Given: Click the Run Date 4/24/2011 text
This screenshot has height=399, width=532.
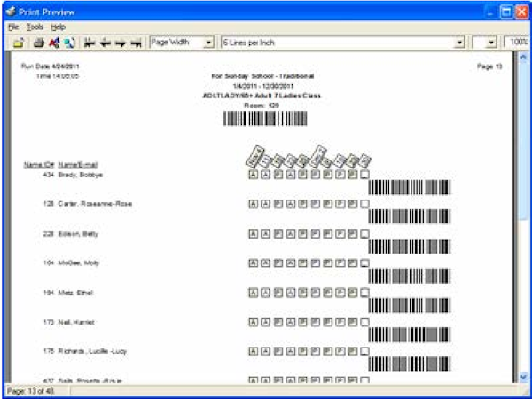Looking at the screenshot, I should point(51,66).
